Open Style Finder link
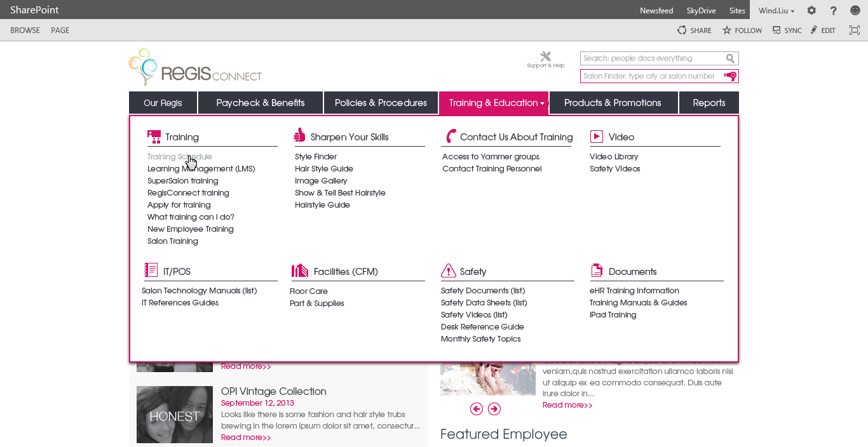Screen dimensions: 868x447 tap(316, 157)
